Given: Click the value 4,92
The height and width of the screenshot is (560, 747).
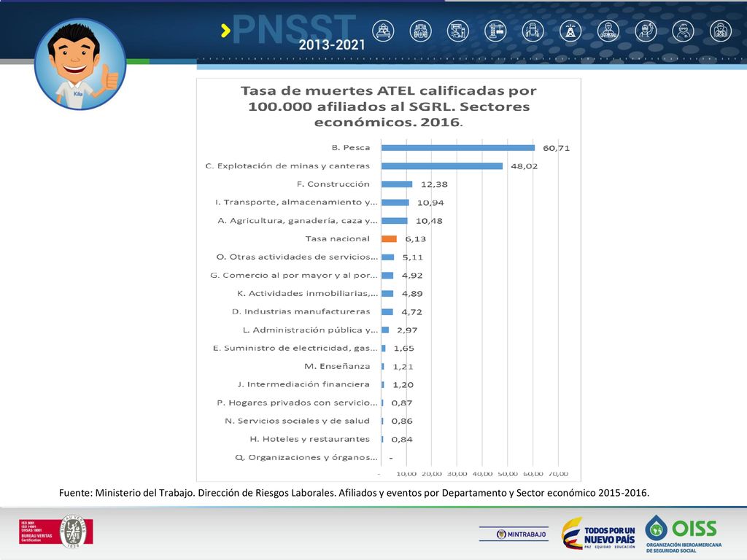Looking at the screenshot, I should click(412, 275).
